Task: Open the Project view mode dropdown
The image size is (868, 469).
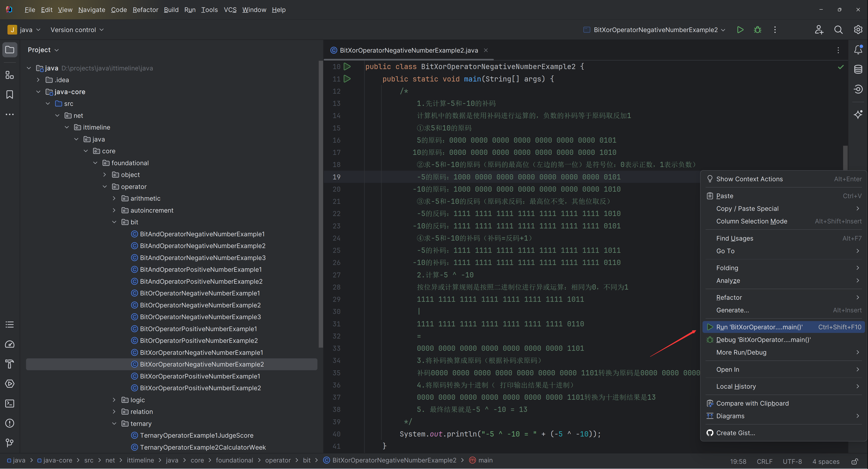Action: coord(43,50)
